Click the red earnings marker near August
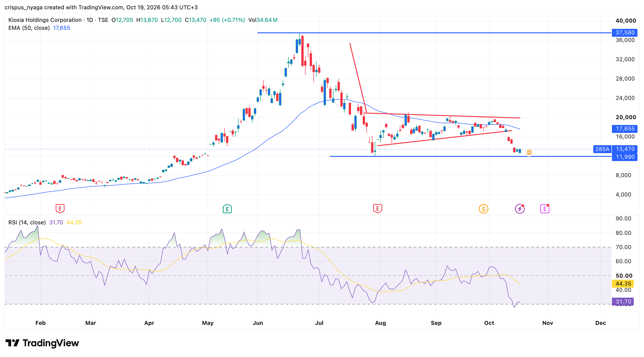The height and width of the screenshot is (357, 644). pyautogui.click(x=378, y=208)
